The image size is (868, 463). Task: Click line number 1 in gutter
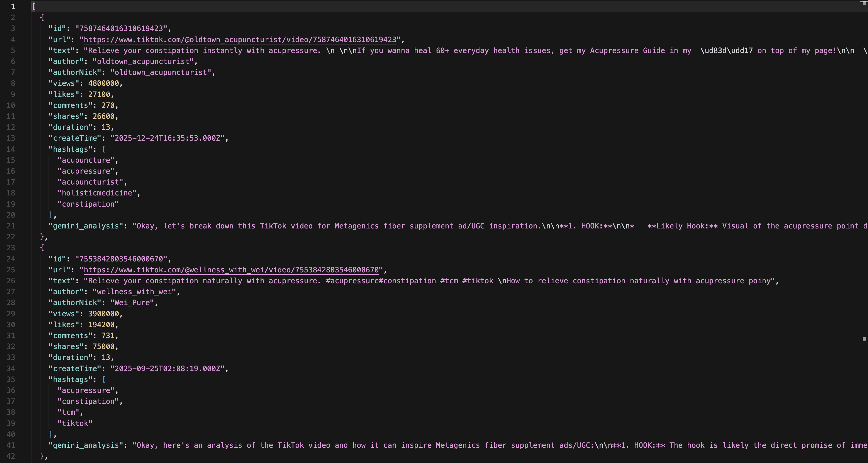(13, 6)
